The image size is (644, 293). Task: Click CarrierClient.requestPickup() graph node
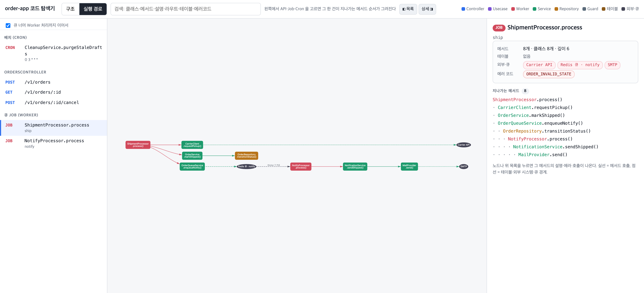pyautogui.click(x=192, y=145)
